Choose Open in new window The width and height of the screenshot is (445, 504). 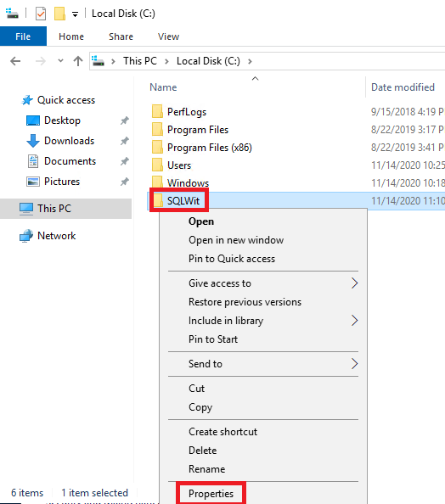pos(236,240)
